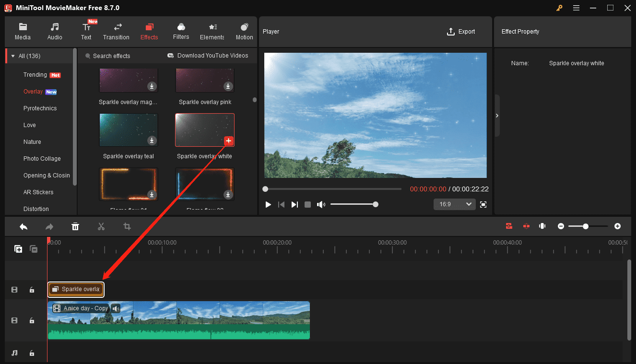
Task: Zoom in the timeline
Action: [x=618, y=226]
